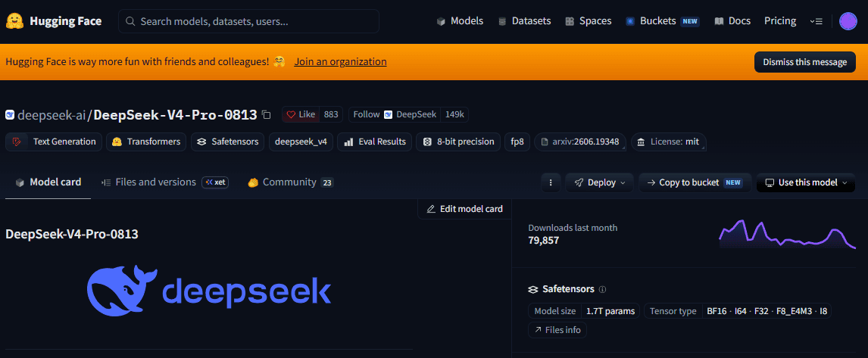Follow the DeepSeek organization
Screen dimensions: 868x358
(x=395, y=114)
